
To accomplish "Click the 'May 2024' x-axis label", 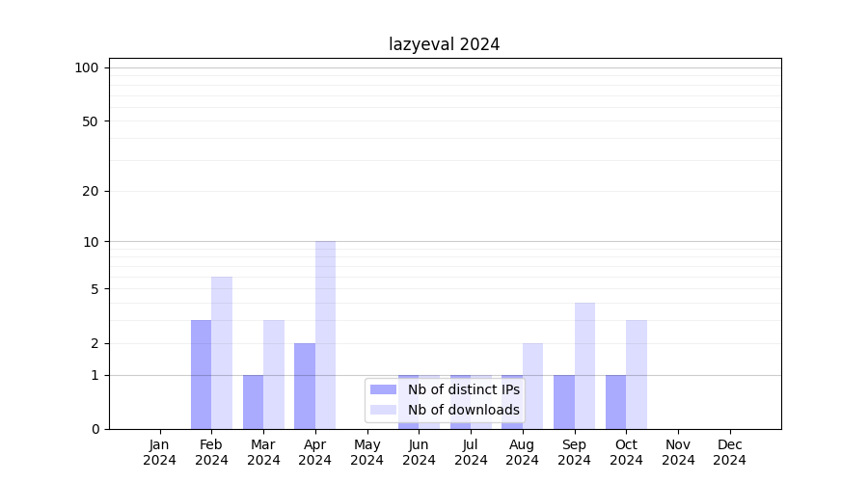I will click(366, 452).
